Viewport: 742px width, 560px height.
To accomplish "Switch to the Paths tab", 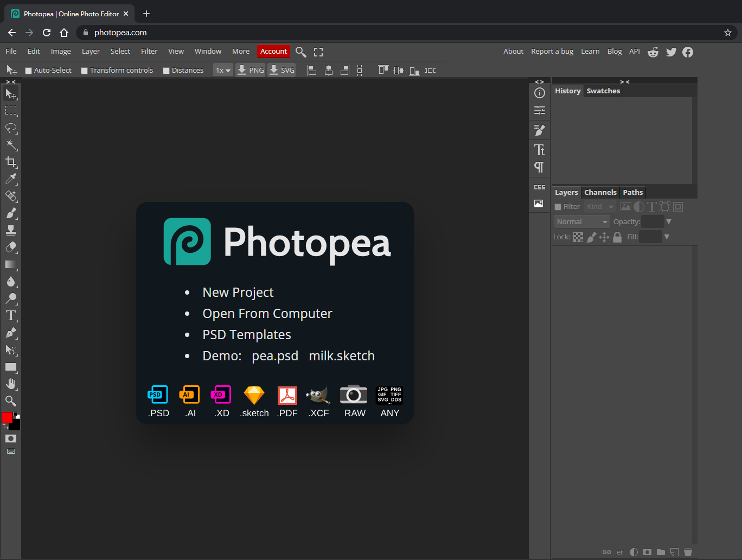I will tap(633, 193).
